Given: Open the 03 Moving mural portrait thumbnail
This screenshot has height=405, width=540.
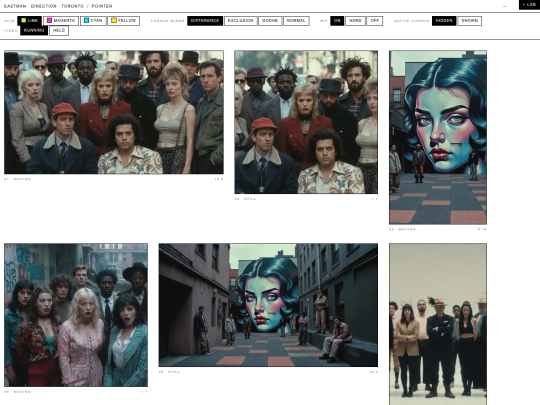Looking at the screenshot, I should tap(438, 137).
